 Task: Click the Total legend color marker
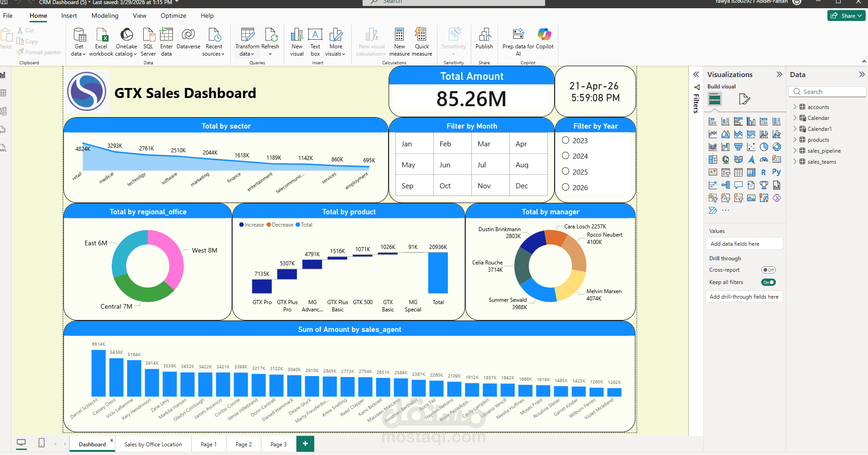pos(298,225)
